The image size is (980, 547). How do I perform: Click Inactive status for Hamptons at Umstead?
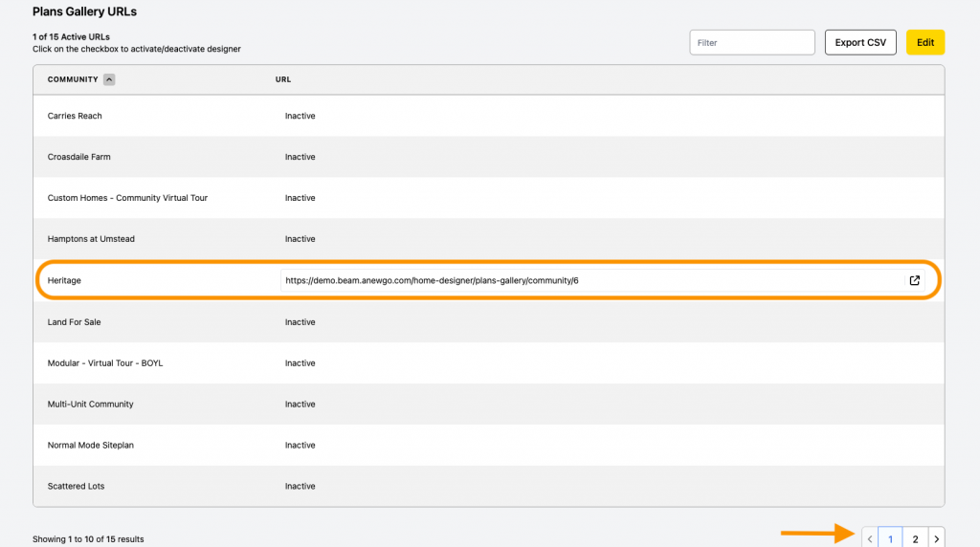[300, 239]
